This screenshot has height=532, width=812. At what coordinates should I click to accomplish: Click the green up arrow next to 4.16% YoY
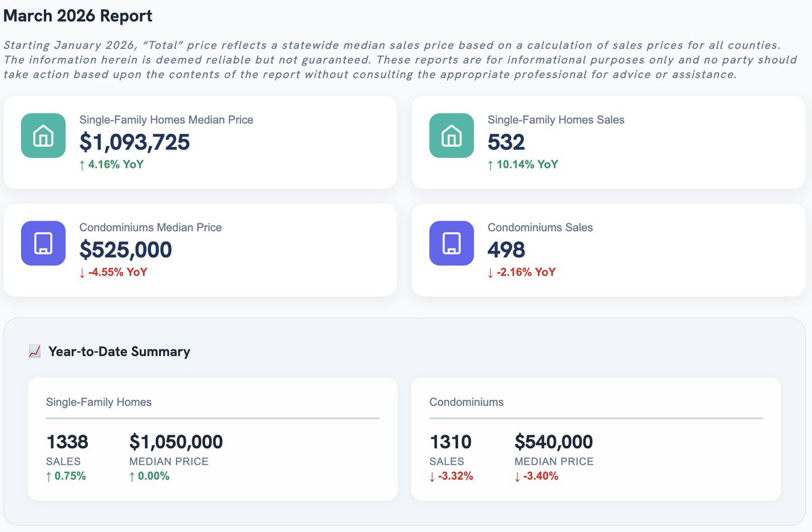click(x=82, y=164)
